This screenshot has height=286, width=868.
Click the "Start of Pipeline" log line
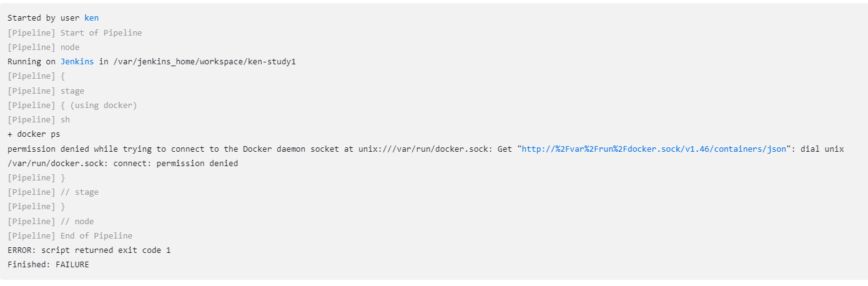(x=75, y=32)
